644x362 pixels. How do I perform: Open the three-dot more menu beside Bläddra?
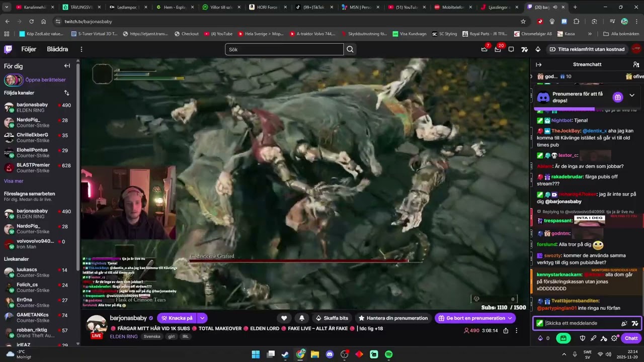click(x=81, y=49)
